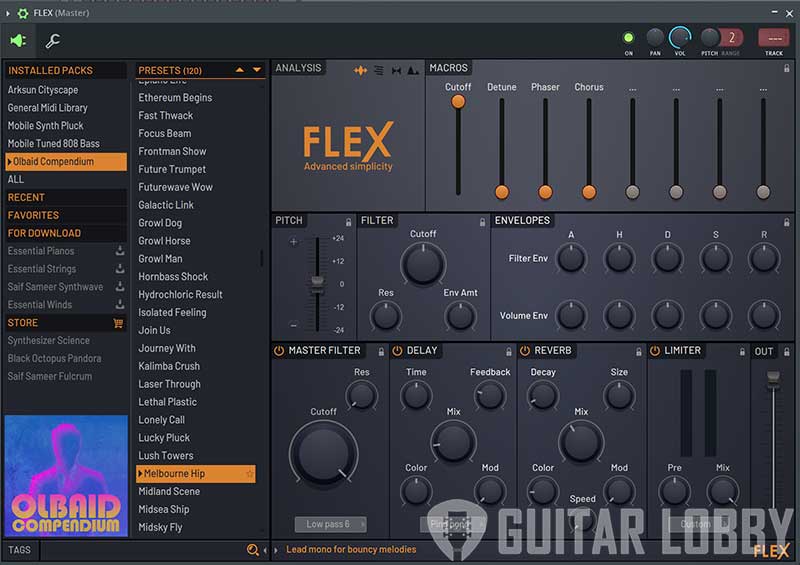Go to previous preset with up arrow

239,70
